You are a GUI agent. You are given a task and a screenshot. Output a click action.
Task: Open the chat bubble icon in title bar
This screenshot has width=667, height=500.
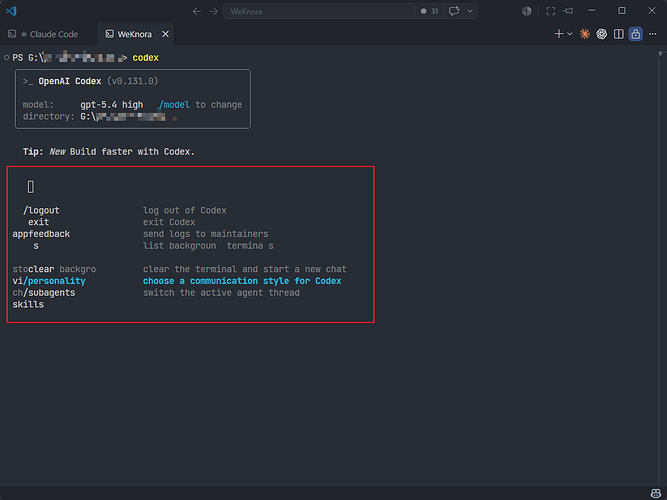[x=454, y=11]
